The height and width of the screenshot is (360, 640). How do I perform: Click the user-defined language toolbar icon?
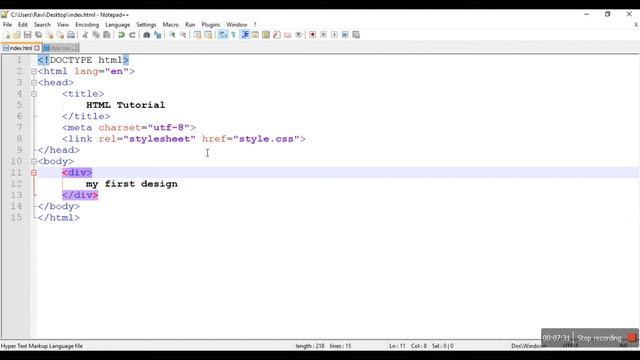point(255,35)
